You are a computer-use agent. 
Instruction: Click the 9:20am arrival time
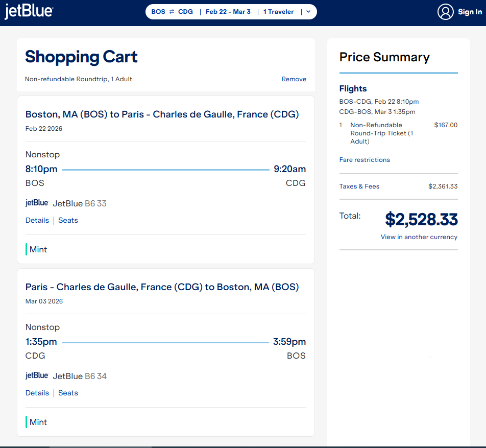(289, 169)
